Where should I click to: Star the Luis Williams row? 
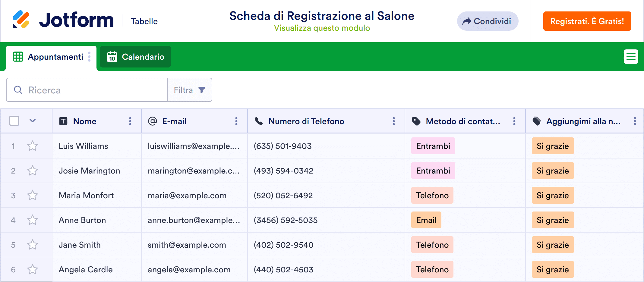coord(33,146)
